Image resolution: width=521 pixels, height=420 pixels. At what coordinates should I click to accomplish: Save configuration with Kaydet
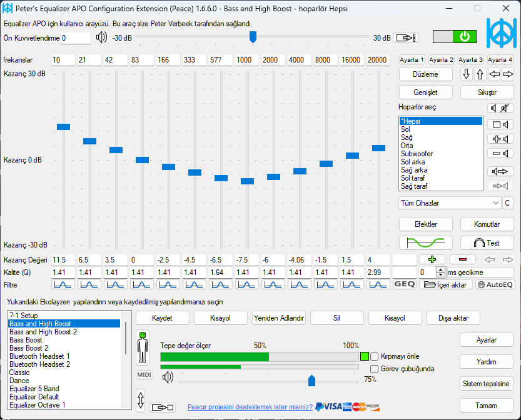point(162,318)
